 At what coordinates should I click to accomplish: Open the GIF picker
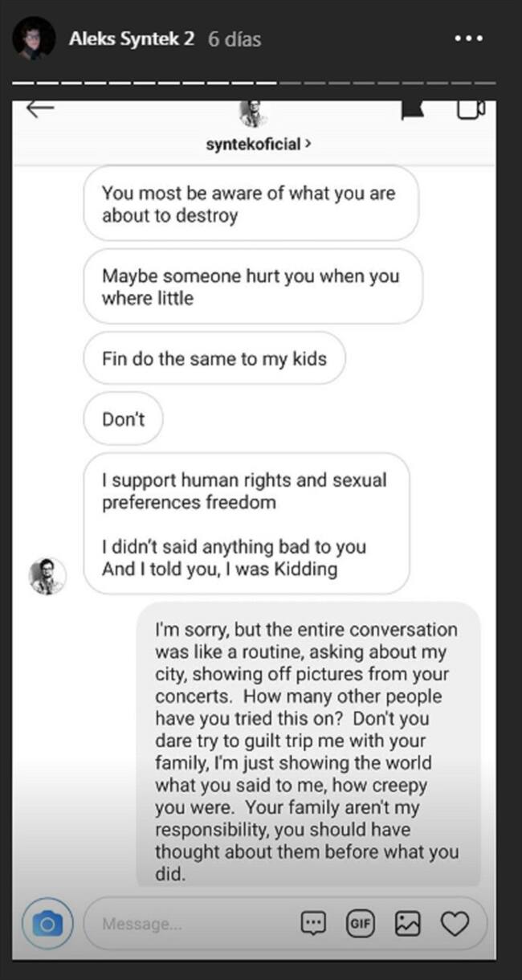359,925
